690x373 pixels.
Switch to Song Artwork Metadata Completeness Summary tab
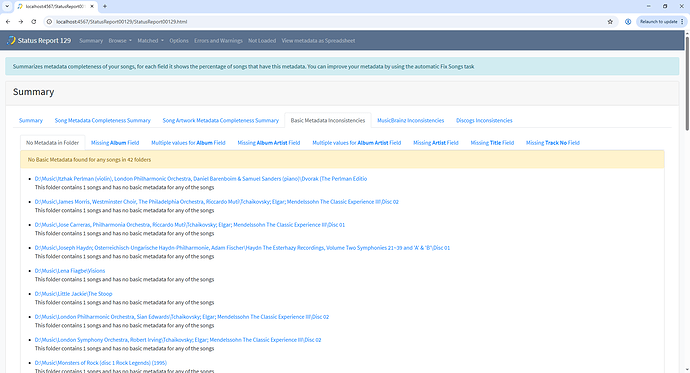220,120
